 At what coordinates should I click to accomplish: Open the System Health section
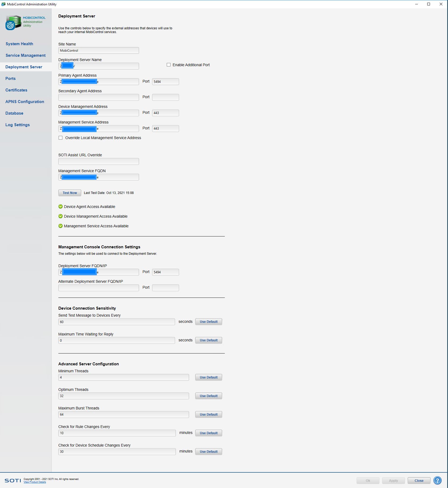click(19, 44)
